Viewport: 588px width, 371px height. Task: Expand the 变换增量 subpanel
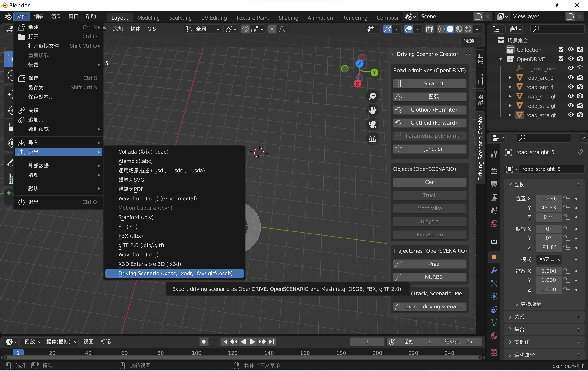pyautogui.click(x=517, y=304)
